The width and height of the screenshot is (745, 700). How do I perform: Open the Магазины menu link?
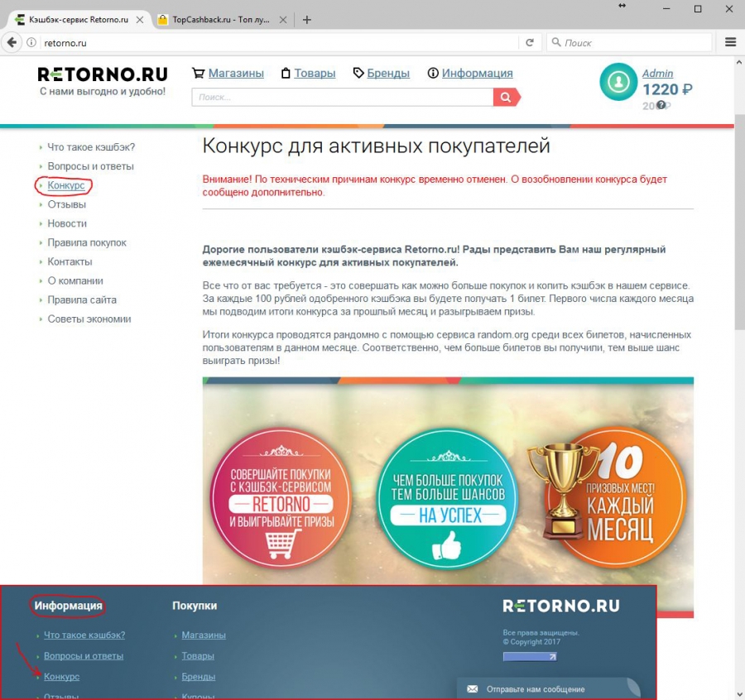pos(236,73)
